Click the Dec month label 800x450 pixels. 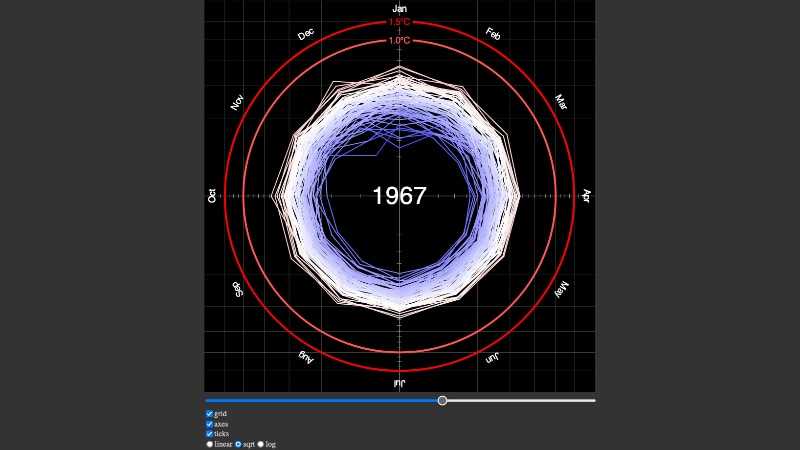pos(306,34)
